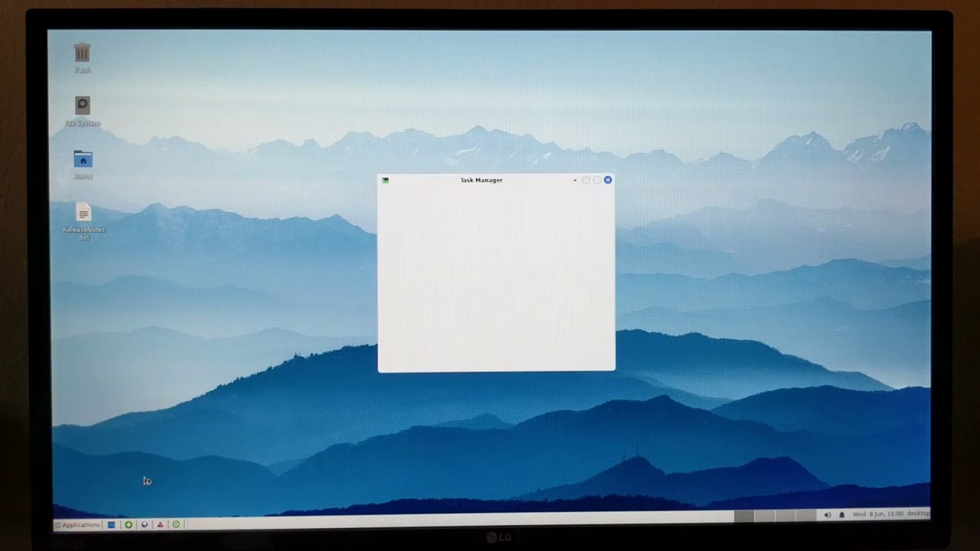Image resolution: width=980 pixels, height=551 pixels.
Task: Click the red panel launcher icon
Action: [x=160, y=525]
